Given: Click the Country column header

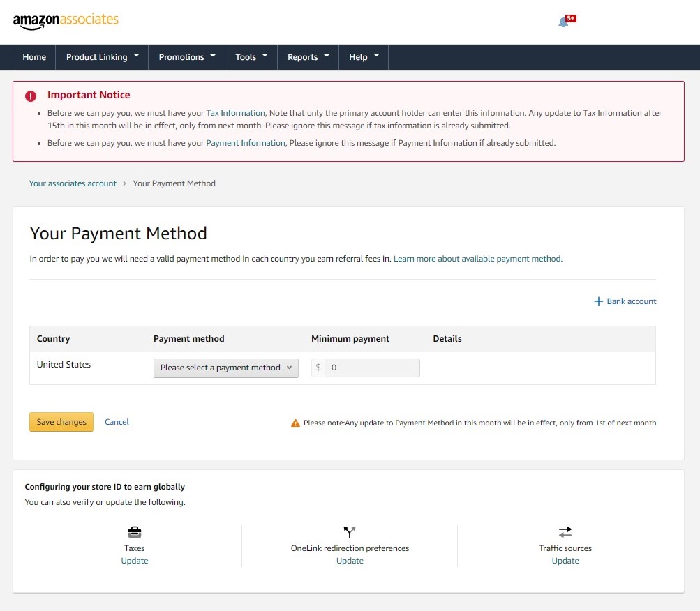Looking at the screenshot, I should pyautogui.click(x=53, y=339).
